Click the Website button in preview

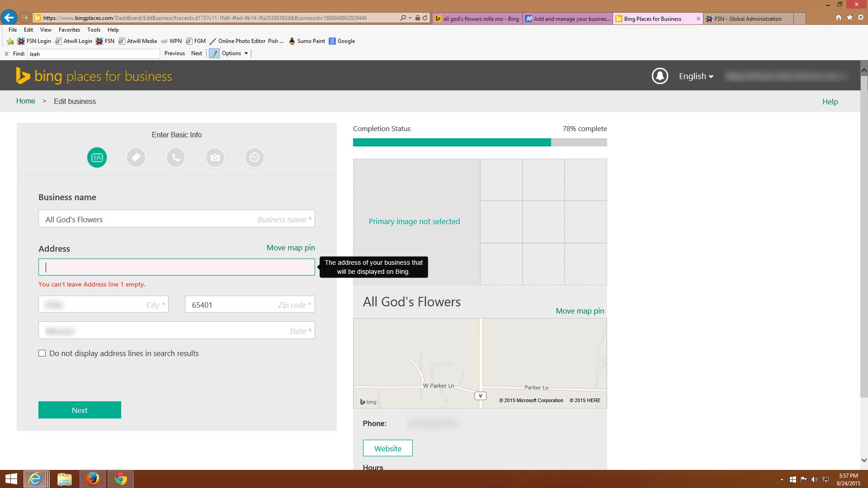tap(387, 448)
